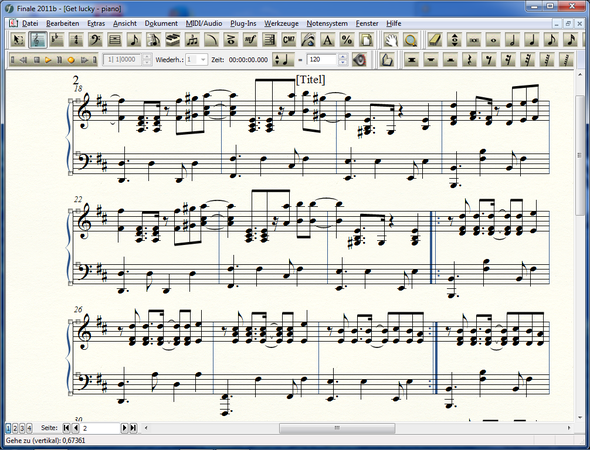Choose the eighth note duration
This screenshot has height=450, width=590.
[x=551, y=40]
